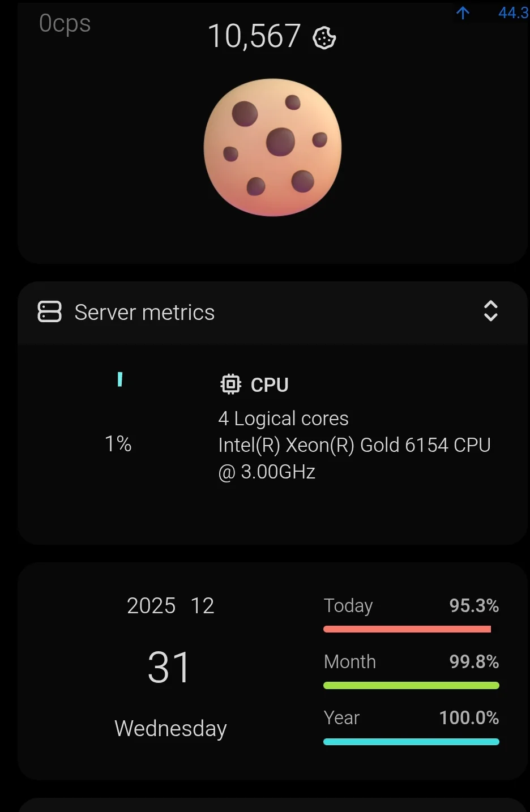Click the large day number 31
This screenshot has width=530, height=812.
169,667
